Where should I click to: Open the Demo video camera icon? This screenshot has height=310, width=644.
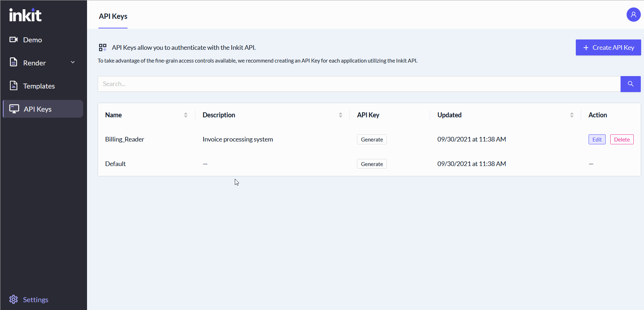(13, 39)
